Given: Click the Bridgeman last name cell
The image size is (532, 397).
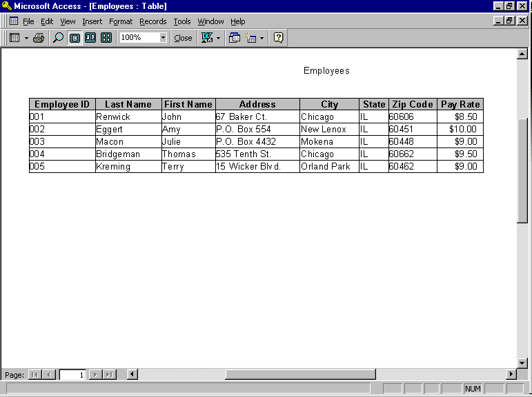Looking at the screenshot, I should coord(128,154).
